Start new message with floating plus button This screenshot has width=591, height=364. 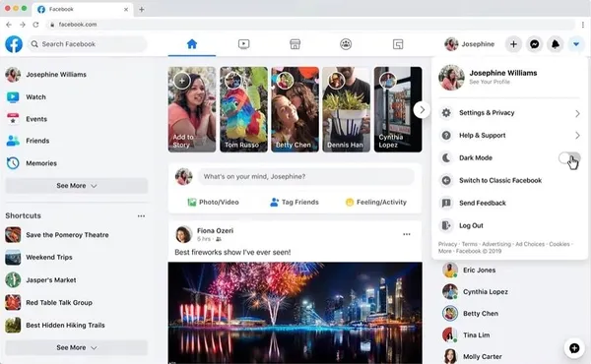point(574,348)
